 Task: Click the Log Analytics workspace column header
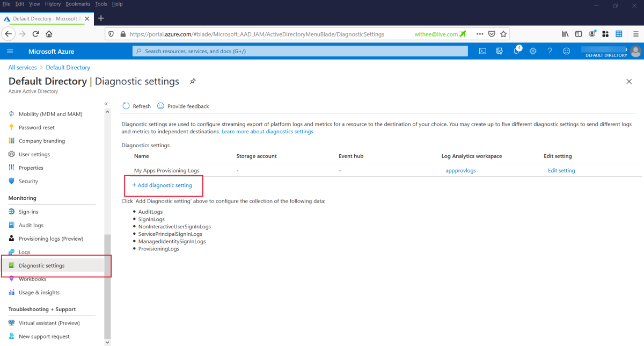(x=472, y=156)
